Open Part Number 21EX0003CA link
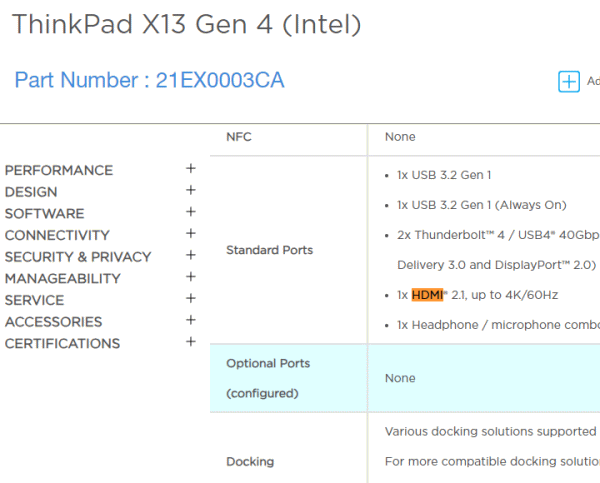Screen dimensions: 600x483 tap(150, 80)
